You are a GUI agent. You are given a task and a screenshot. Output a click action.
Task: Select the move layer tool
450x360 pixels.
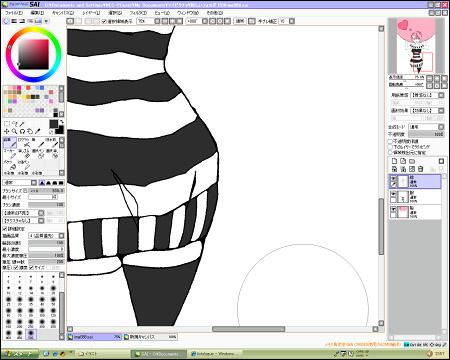[7, 131]
